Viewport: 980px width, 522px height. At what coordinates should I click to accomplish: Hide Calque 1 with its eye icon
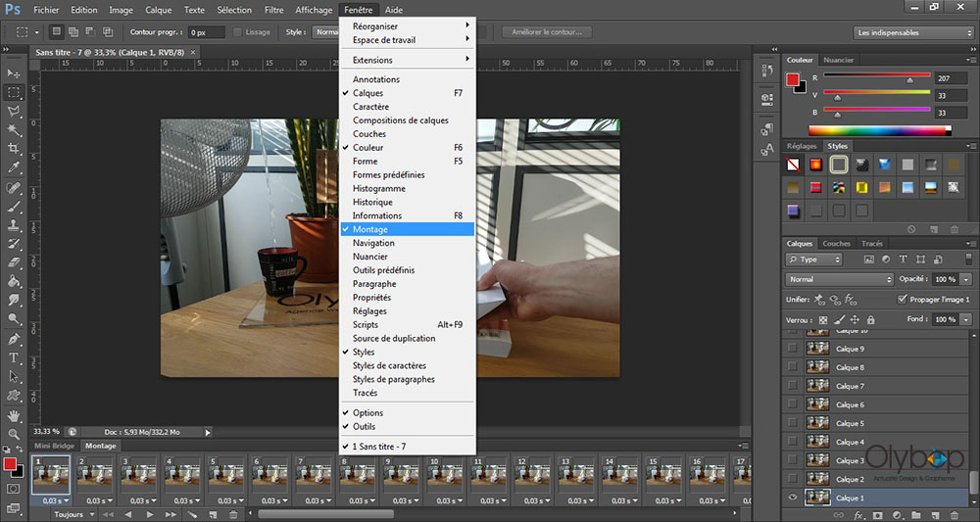click(793, 498)
